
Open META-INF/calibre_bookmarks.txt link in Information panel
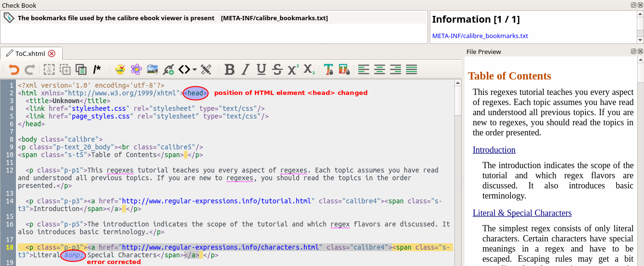pyautogui.click(x=480, y=36)
